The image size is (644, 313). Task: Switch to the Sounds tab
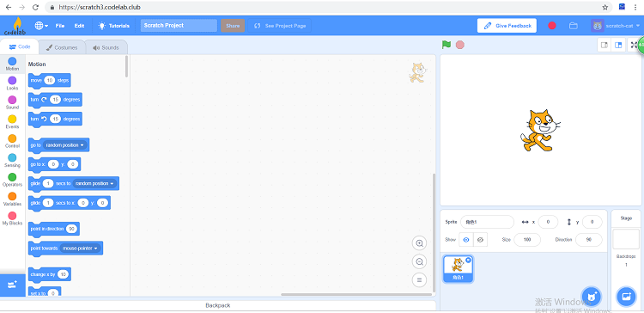(x=106, y=47)
